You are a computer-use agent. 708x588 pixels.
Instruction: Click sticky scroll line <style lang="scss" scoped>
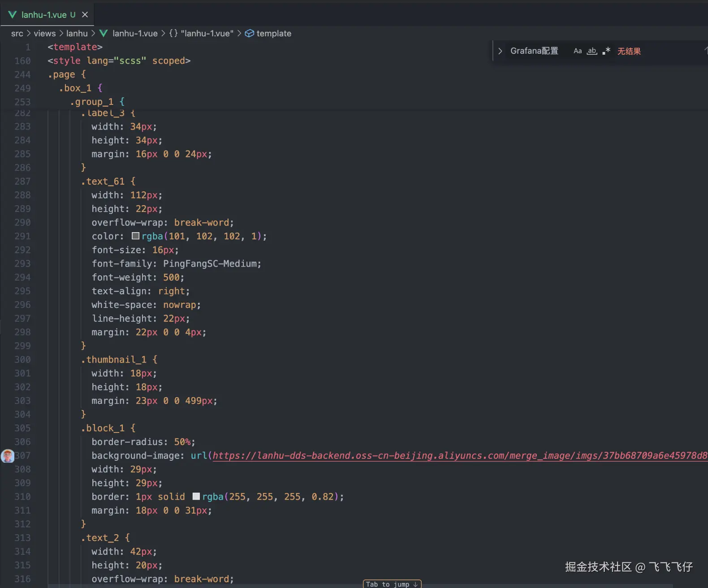(x=119, y=61)
